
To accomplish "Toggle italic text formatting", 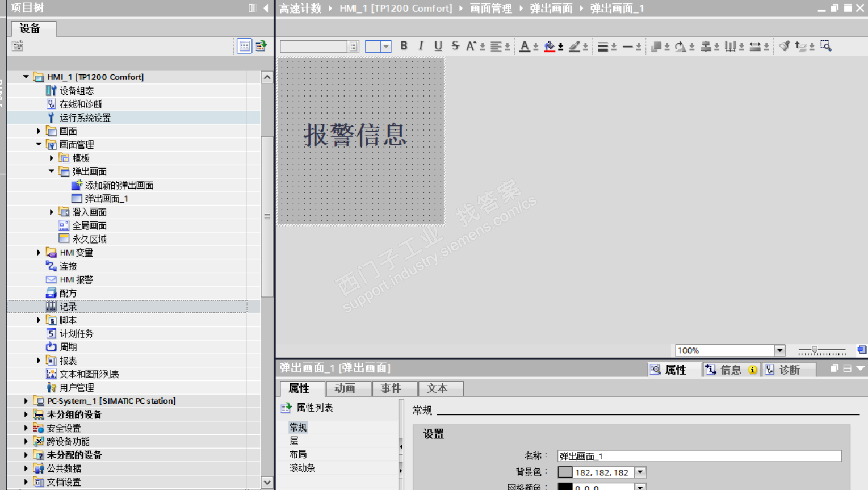I will [421, 46].
